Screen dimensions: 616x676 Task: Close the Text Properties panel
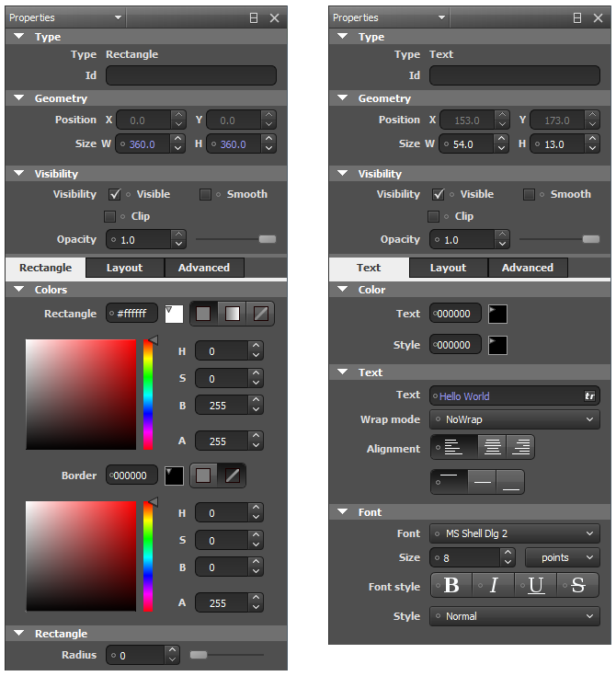[598, 17]
